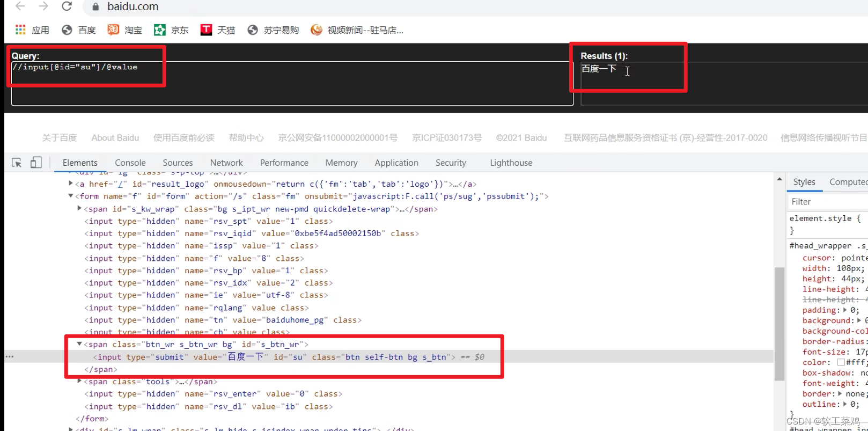Click the #fff color swatch
868x431 pixels.
pyautogui.click(x=841, y=362)
